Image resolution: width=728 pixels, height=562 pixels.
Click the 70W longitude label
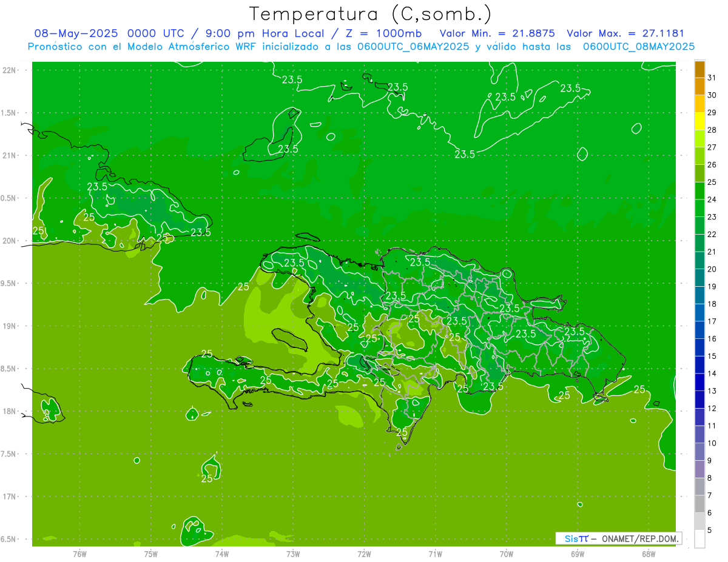pyautogui.click(x=506, y=554)
